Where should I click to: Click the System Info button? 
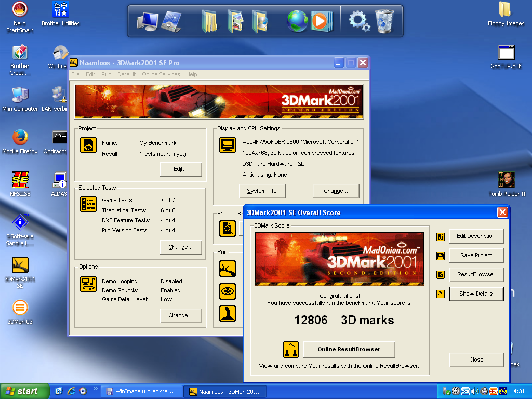pyautogui.click(x=262, y=191)
